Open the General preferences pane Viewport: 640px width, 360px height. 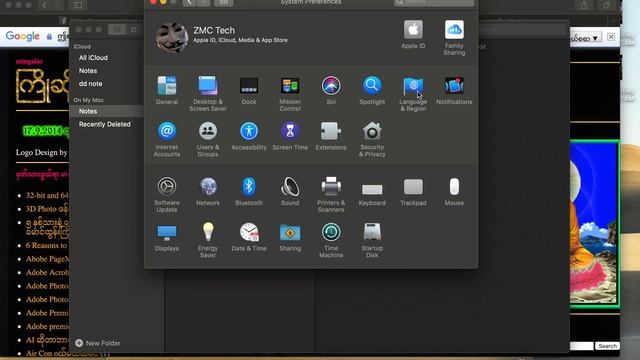click(x=167, y=90)
